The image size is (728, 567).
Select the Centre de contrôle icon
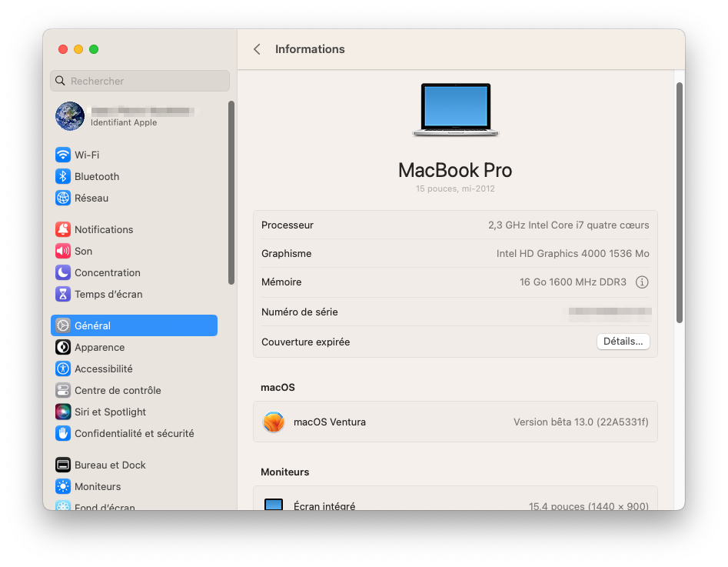tap(63, 390)
